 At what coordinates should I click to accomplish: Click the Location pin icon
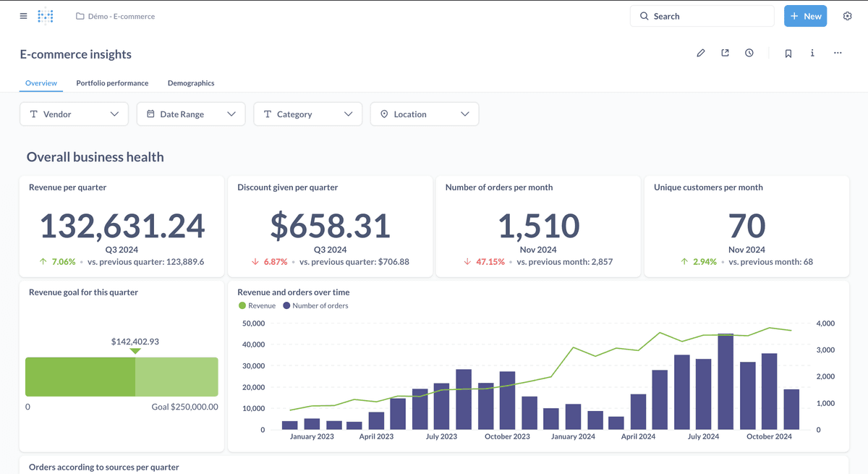click(384, 114)
